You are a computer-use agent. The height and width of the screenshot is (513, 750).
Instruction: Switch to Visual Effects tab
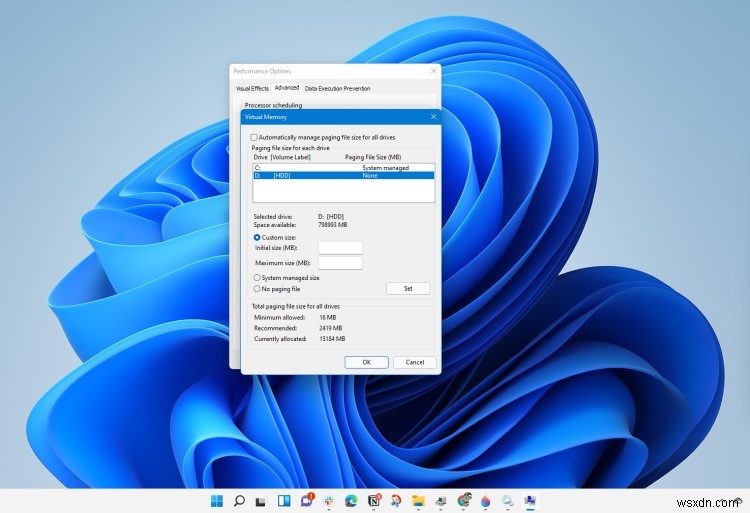tap(252, 88)
